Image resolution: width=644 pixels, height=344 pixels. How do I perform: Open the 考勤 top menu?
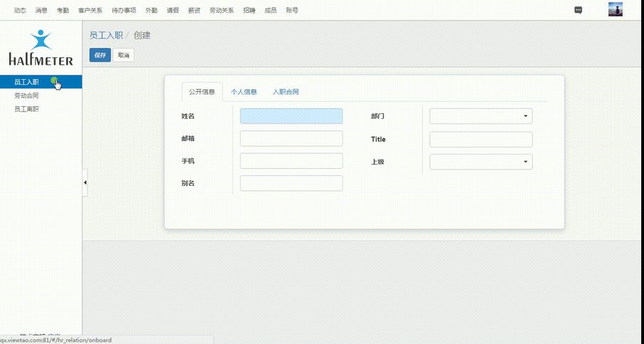[63, 11]
